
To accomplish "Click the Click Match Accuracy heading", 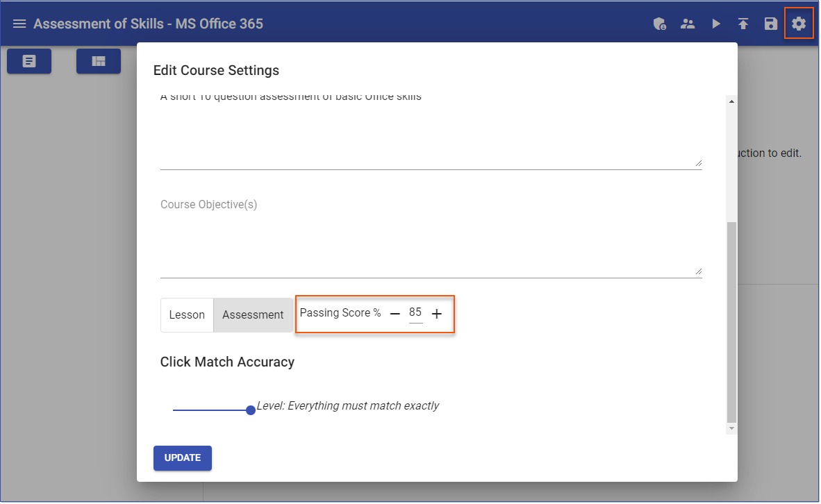I will 227,362.
